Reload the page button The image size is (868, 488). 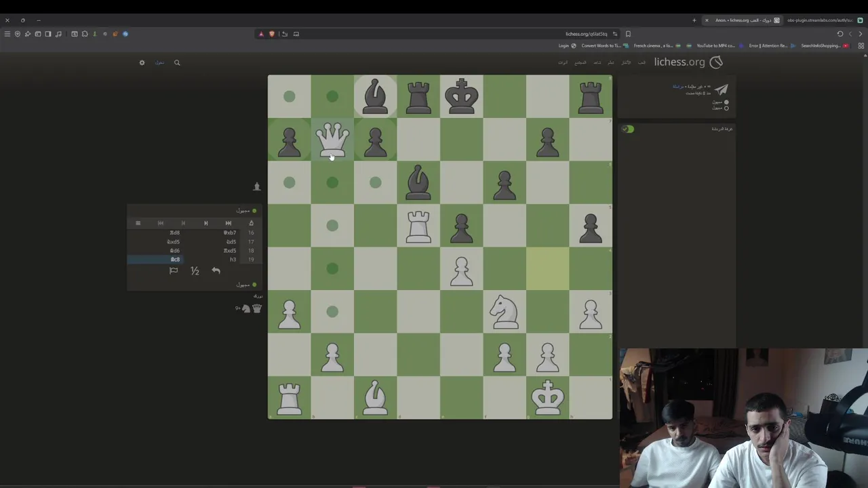(x=840, y=34)
